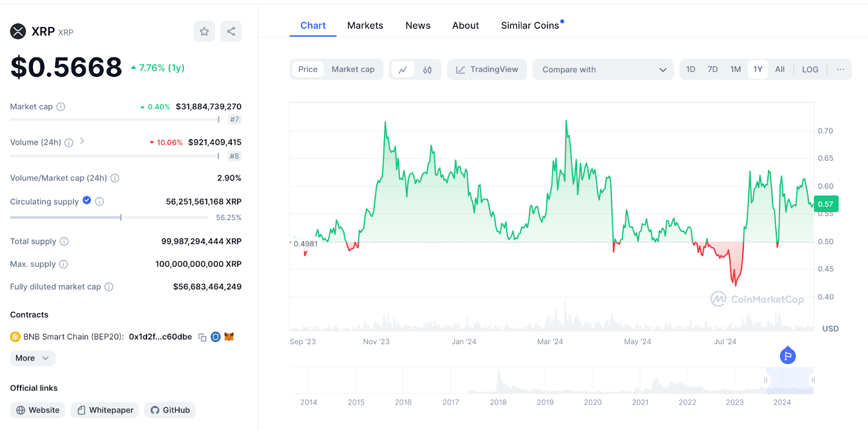Click the 56.25% circulating supply percentage
Screen dimensions: 868x431
click(x=228, y=217)
